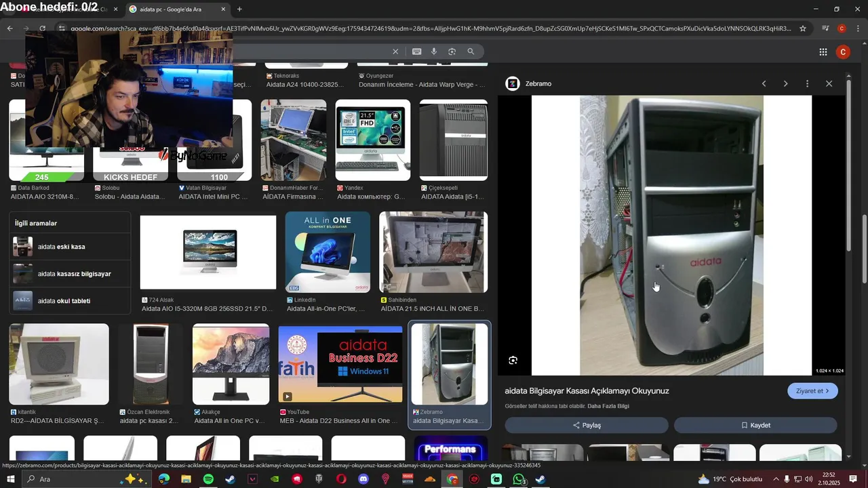Open the Özcan Elektronik pc kasası thumbnail

point(151,364)
